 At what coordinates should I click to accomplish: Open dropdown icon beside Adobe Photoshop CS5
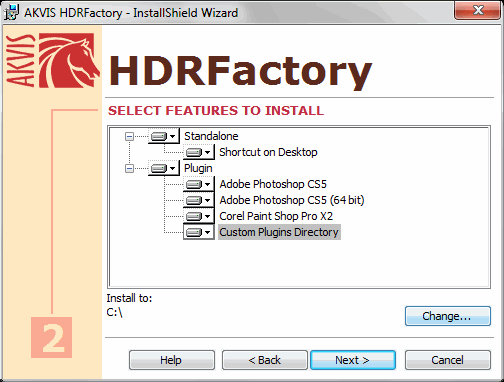point(199,184)
